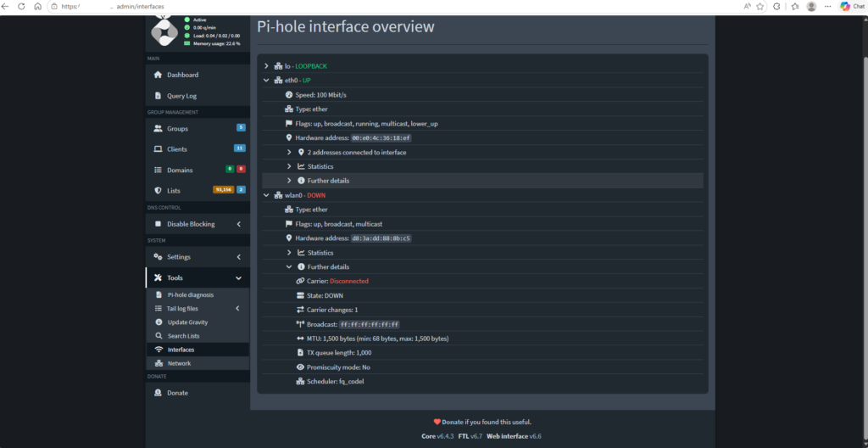Collapse the wlan0 DOWN interface
Screen dimensions: 868x448
[x=266, y=195]
